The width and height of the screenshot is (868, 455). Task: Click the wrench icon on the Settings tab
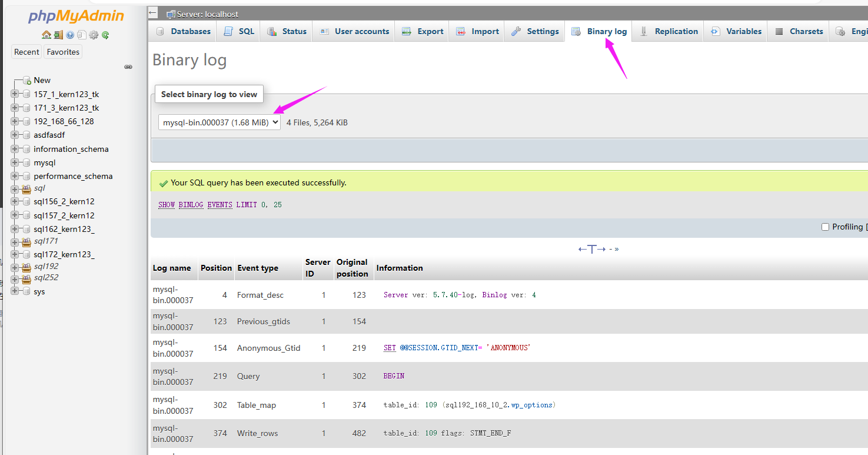click(516, 32)
